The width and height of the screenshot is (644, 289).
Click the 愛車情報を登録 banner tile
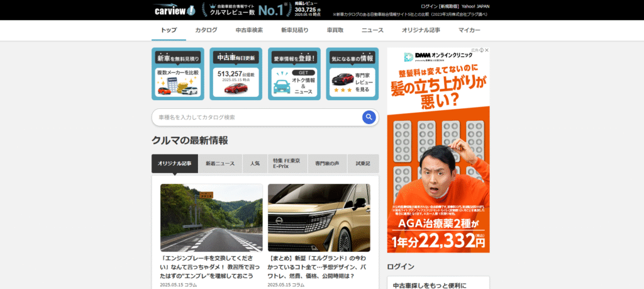point(294,74)
